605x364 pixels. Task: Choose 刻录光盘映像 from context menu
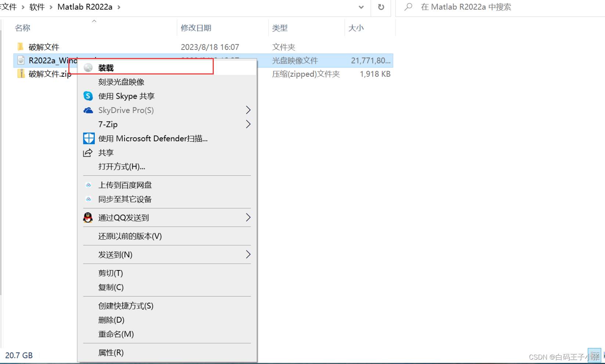[121, 82]
